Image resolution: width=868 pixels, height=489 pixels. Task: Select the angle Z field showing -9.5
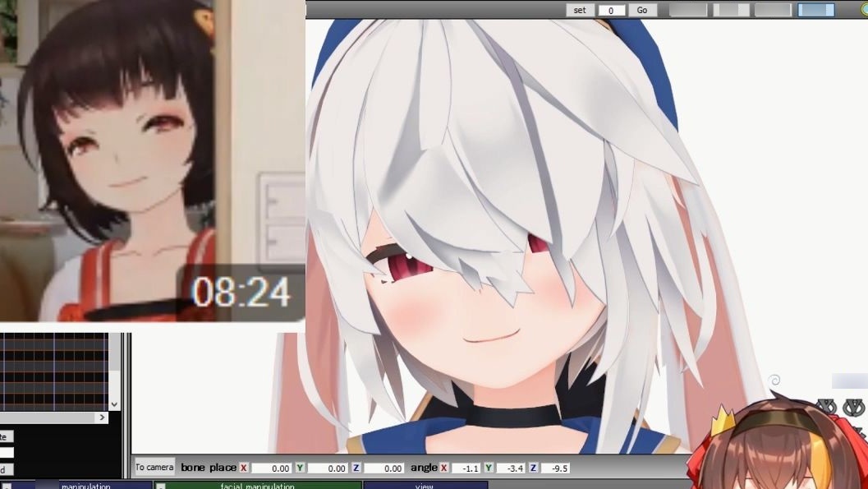[555, 468]
